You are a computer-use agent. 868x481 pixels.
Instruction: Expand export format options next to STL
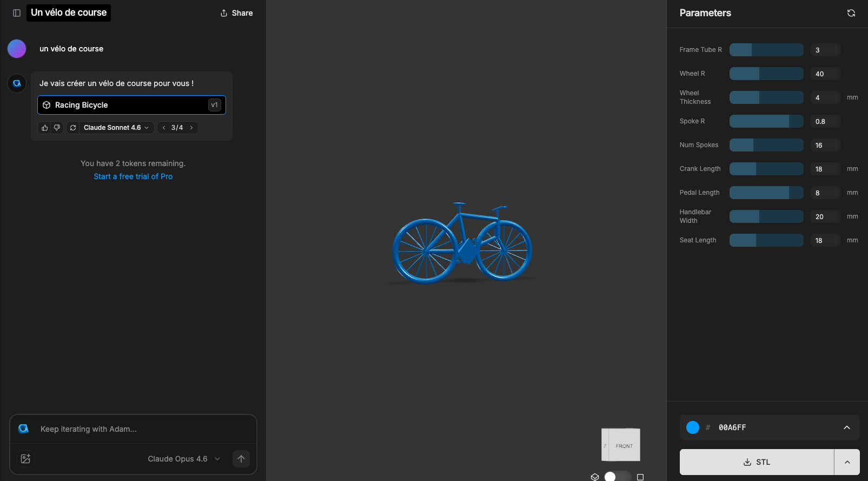(847, 462)
